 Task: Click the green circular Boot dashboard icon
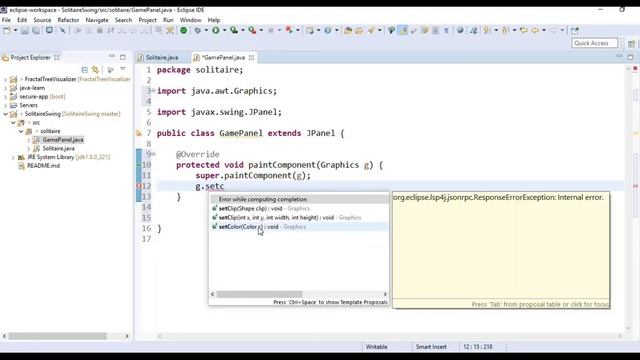pyautogui.click(x=184, y=30)
